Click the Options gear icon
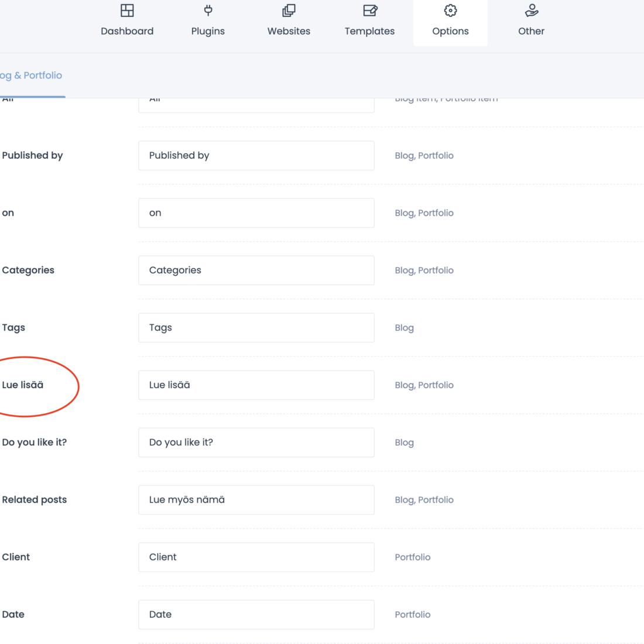The image size is (644, 644). click(x=450, y=11)
